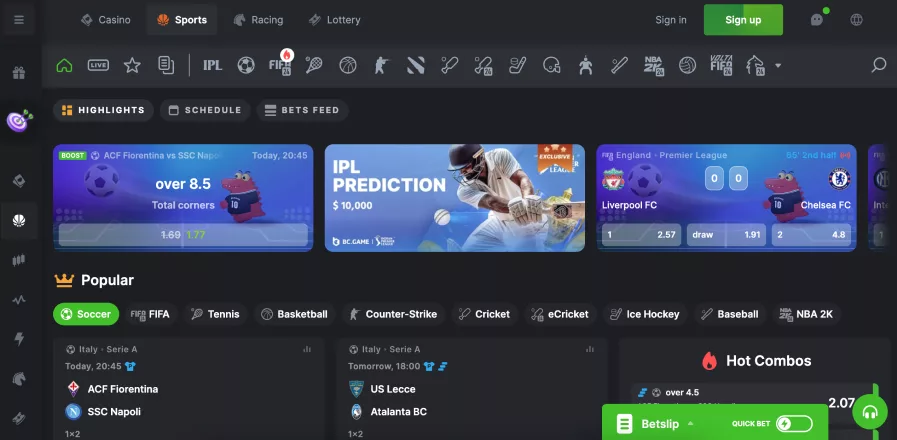Select the basketball icon in the sports toolbar
The height and width of the screenshot is (440, 897).
348,65
